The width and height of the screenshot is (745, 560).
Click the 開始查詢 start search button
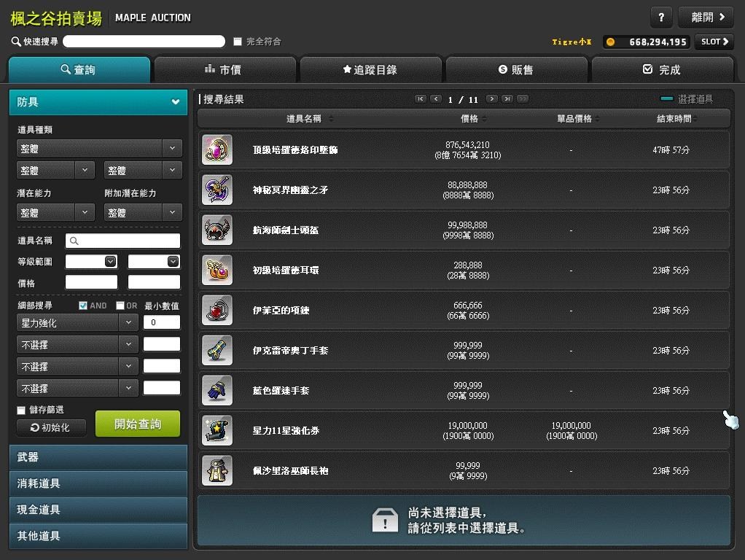137,424
